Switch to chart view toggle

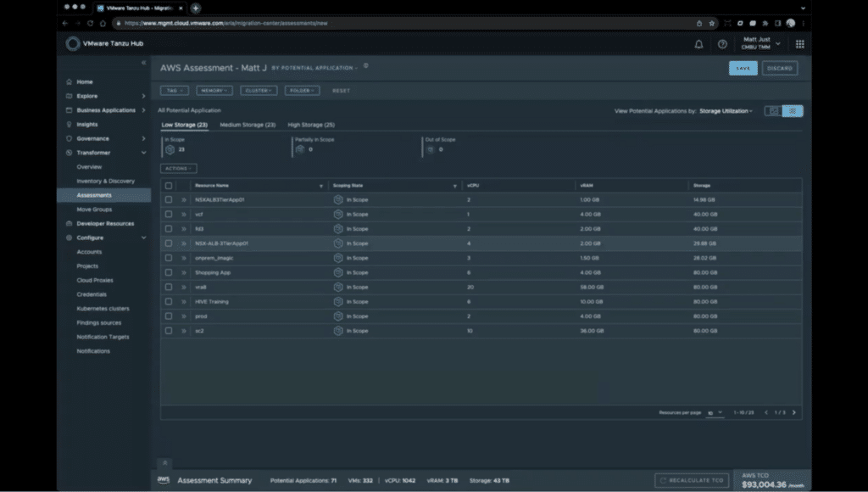tap(773, 111)
